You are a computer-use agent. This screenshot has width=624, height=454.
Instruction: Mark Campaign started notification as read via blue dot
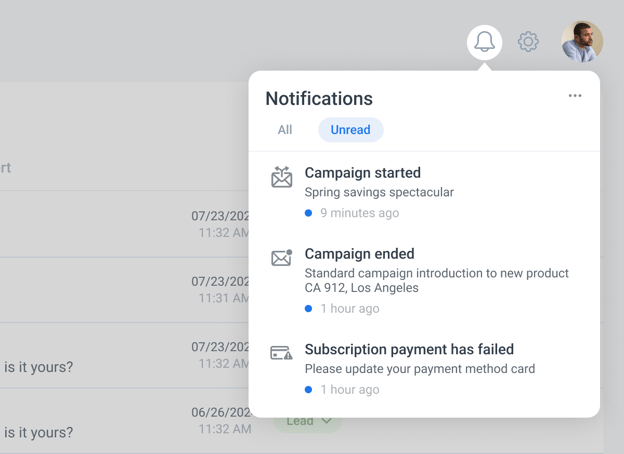coord(308,213)
